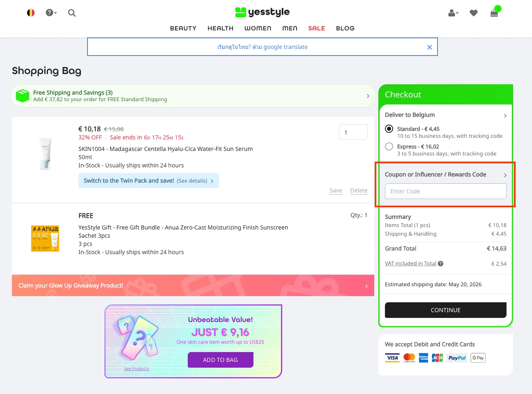Screen dimensions: 532x394
Task: Open the BLOG menu
Action: click(345, 28)
